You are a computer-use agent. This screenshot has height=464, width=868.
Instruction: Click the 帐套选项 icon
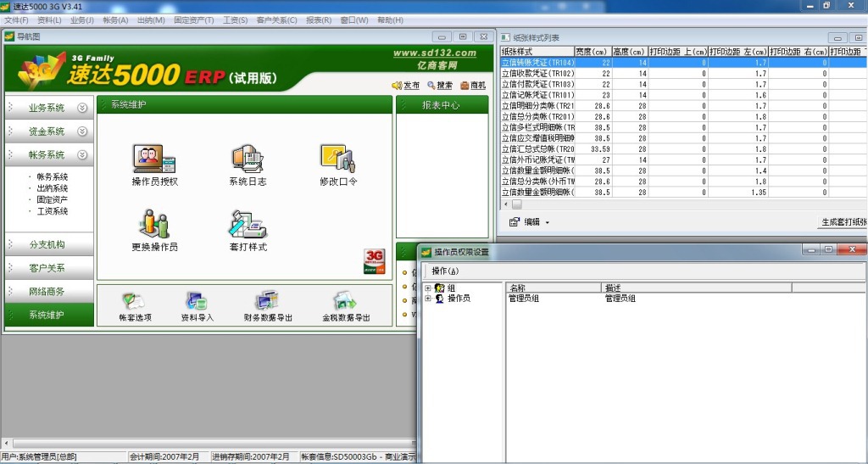[134, 300]
